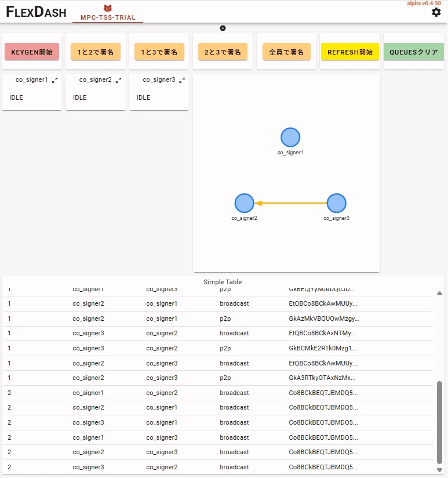Click the table scrollbar up arrow

point(439,294)
